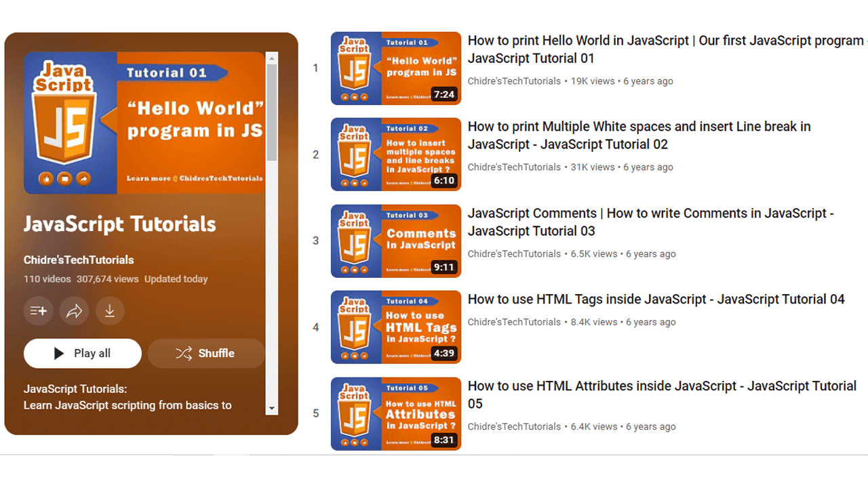868x488 pixels.
Task: Click the 4:39 duration badge
Action: pos(444,353)
